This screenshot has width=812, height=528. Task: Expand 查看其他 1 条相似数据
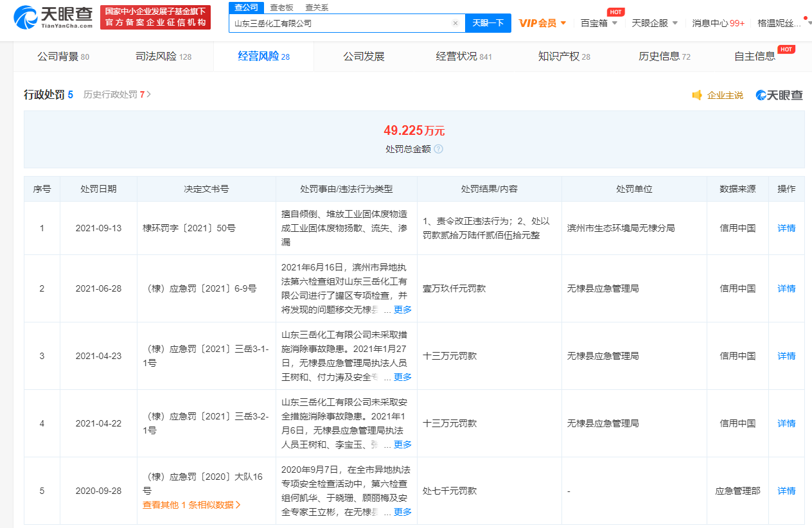coord(191,505)
